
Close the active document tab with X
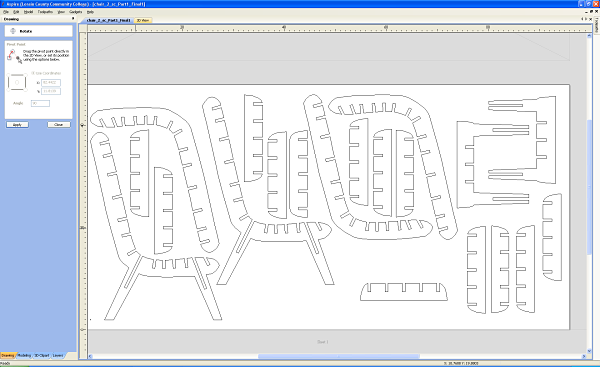[591, 19]
